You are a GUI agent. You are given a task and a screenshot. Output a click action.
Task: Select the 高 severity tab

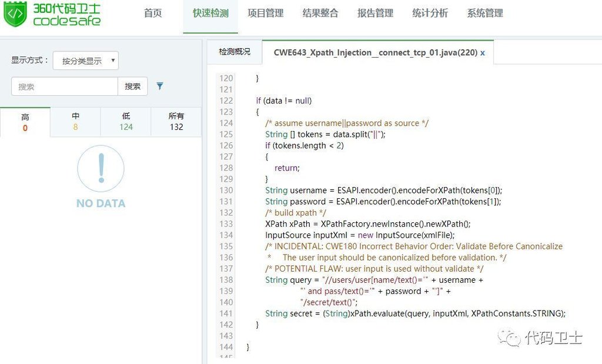click(x=25, y=122)
